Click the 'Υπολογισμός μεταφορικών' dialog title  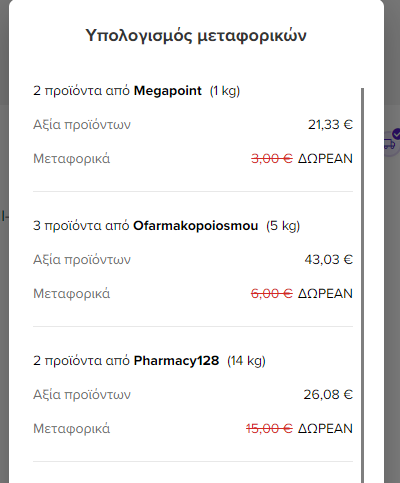(x=196, y=35)
